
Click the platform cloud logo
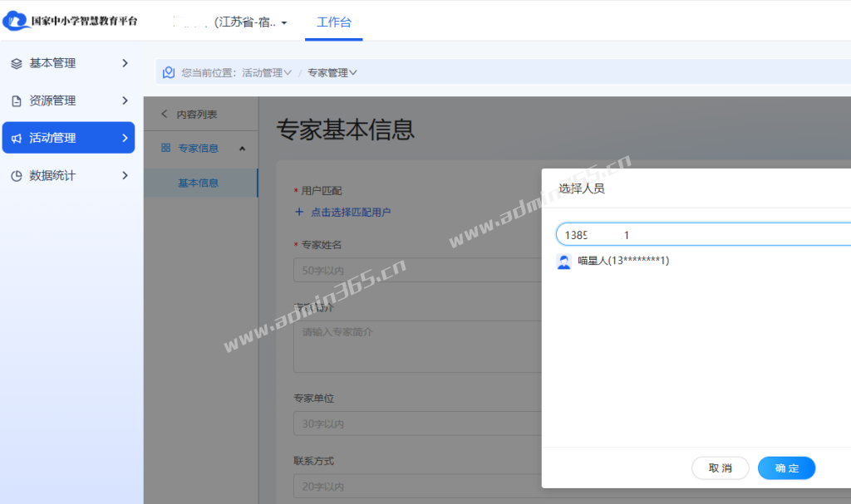pyautogui.click(x=16, y=21)
